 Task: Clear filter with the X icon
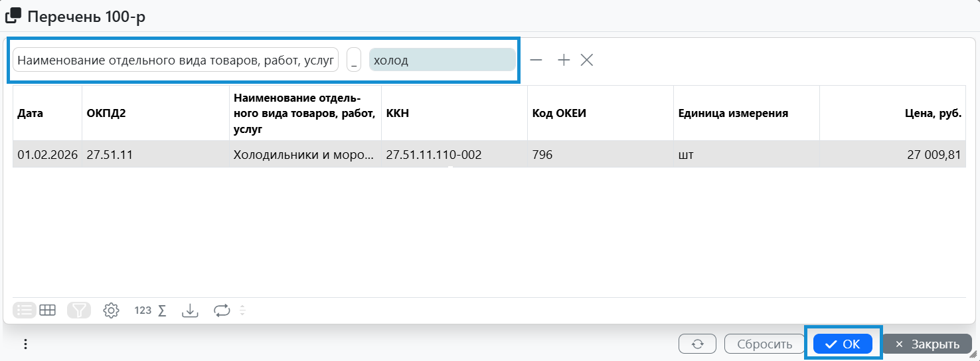586,60
